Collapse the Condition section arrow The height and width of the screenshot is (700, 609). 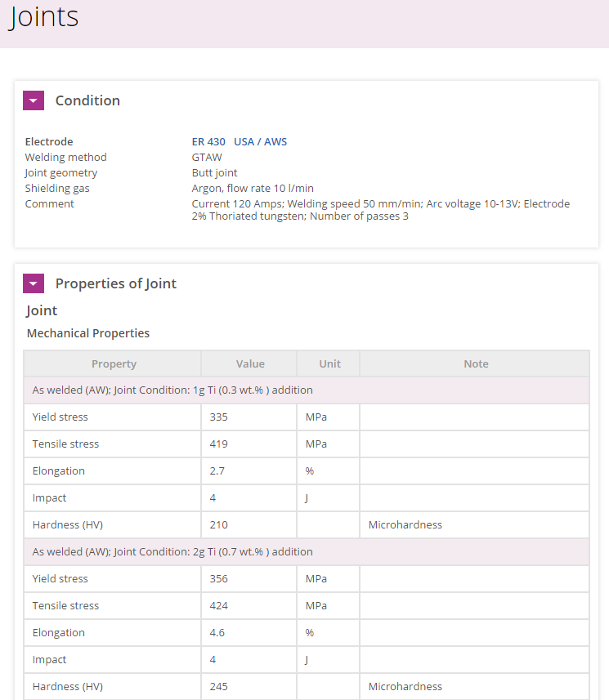pos(34,100)
